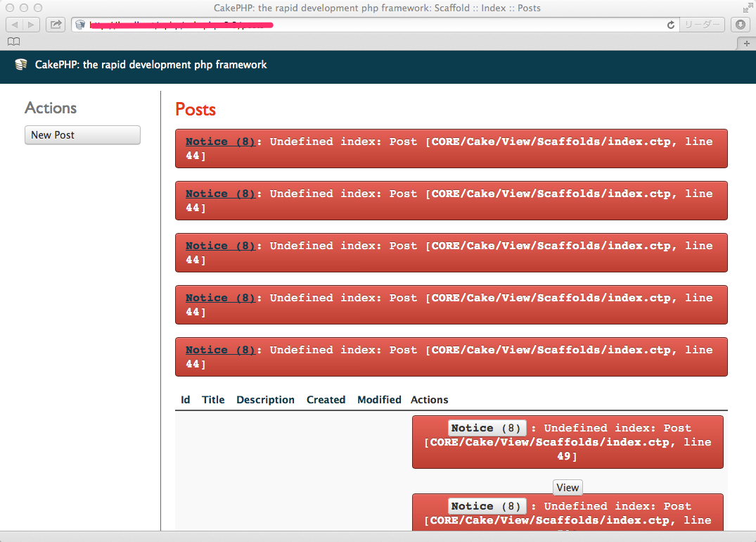The width and height of the screenshot is (756, 542).
Task: Click the Actions sidebar heading
Action: [x=51, y=108]
